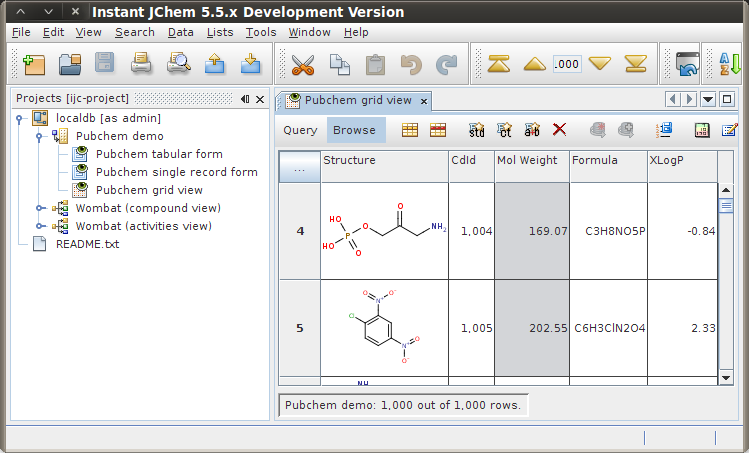
Task: Click the Open Project folder icon
Action: tap(69, 65)
